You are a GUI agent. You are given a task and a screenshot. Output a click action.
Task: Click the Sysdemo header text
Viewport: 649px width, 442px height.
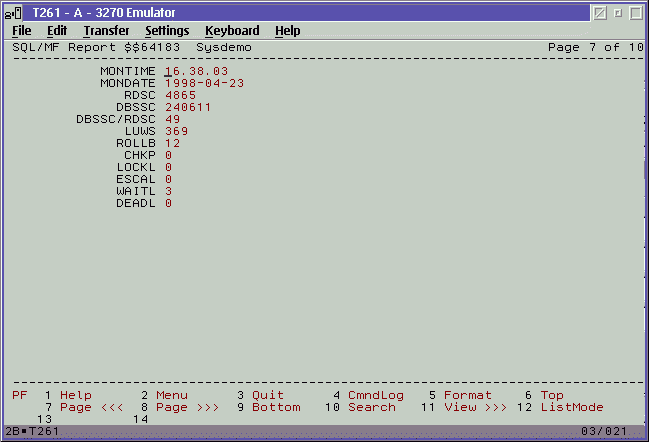[x=224, y=47]
